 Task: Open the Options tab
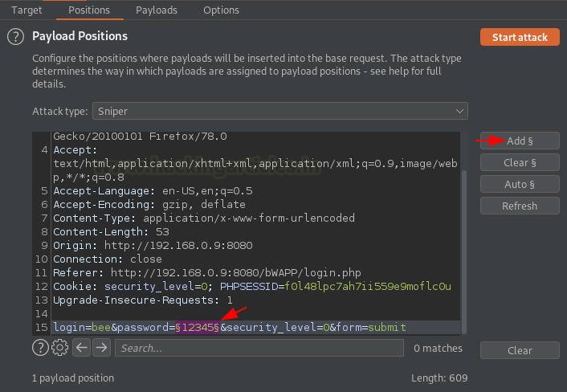click(221, 10)
